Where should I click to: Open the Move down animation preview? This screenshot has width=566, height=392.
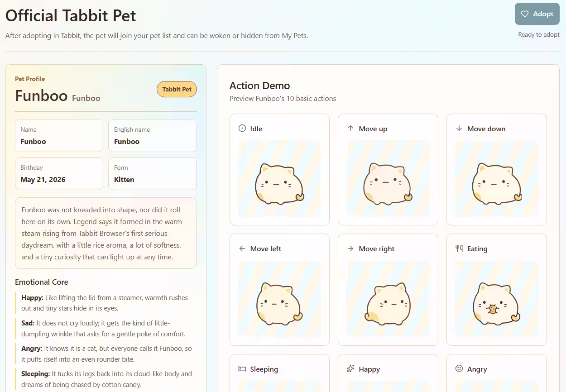497,179
